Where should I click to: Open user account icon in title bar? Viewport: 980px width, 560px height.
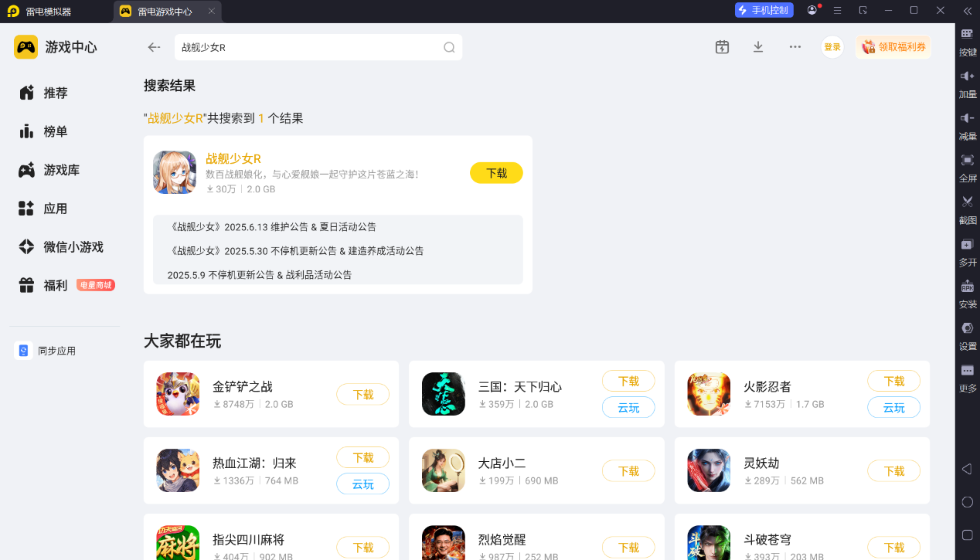click(812, 10)
